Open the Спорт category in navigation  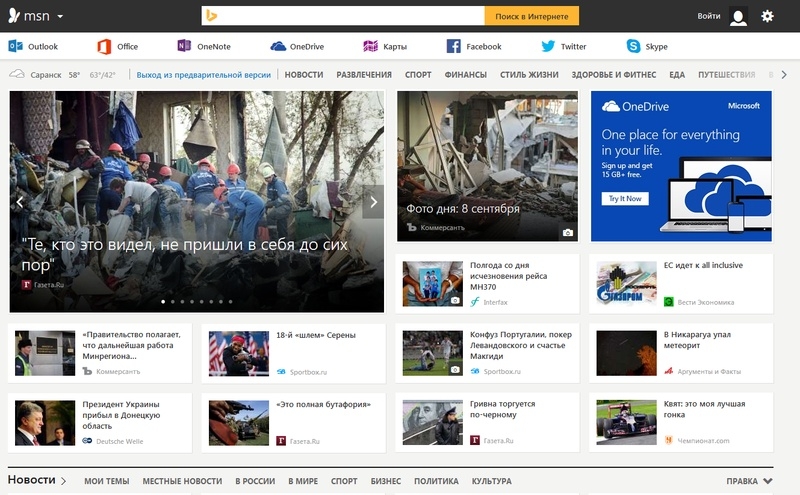418,75
